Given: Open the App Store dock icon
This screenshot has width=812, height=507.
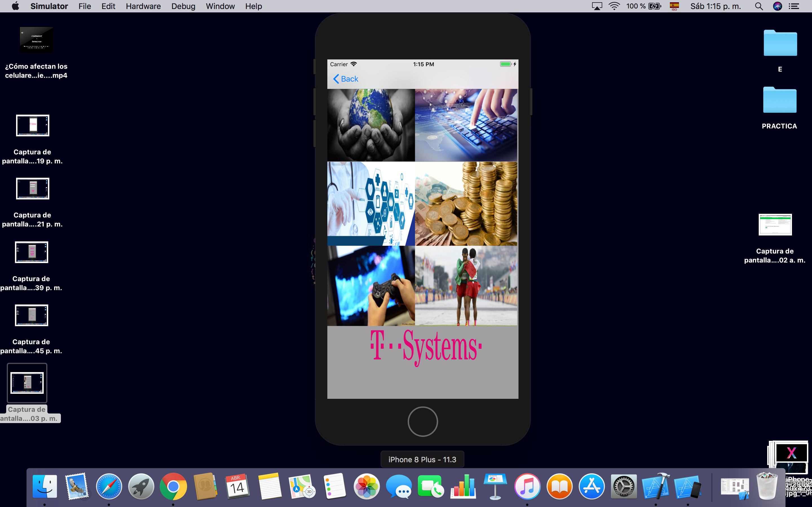Looking at the screenshot, I should click(x=591, y=486).
